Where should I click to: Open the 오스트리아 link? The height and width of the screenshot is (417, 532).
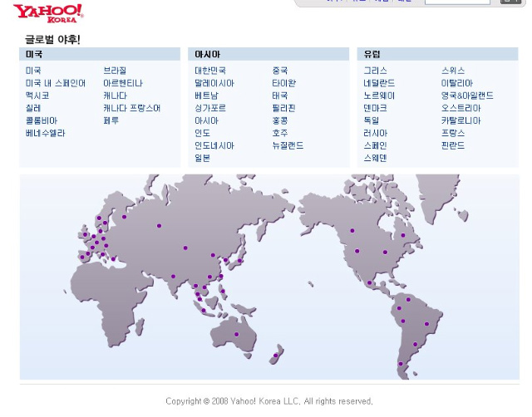(x=461, y=108)
